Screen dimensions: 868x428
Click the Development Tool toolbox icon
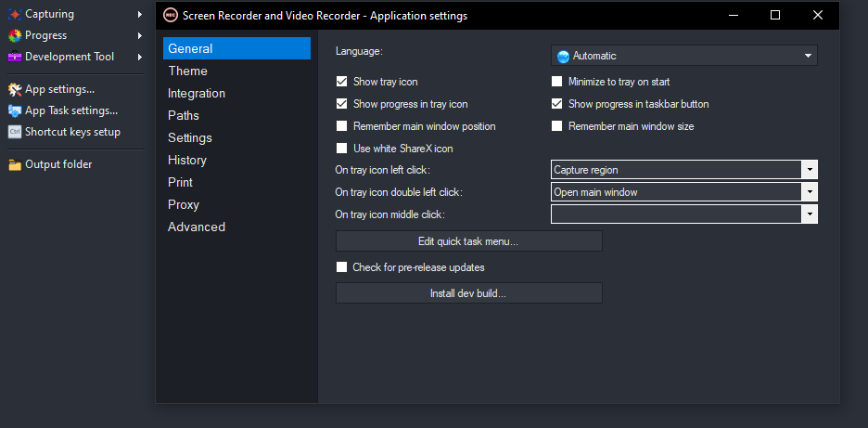(15, 57)
